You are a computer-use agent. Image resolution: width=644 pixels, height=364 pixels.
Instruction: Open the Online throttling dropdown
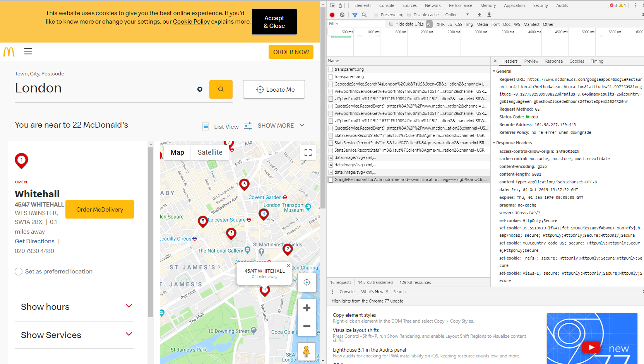point(457,15)
